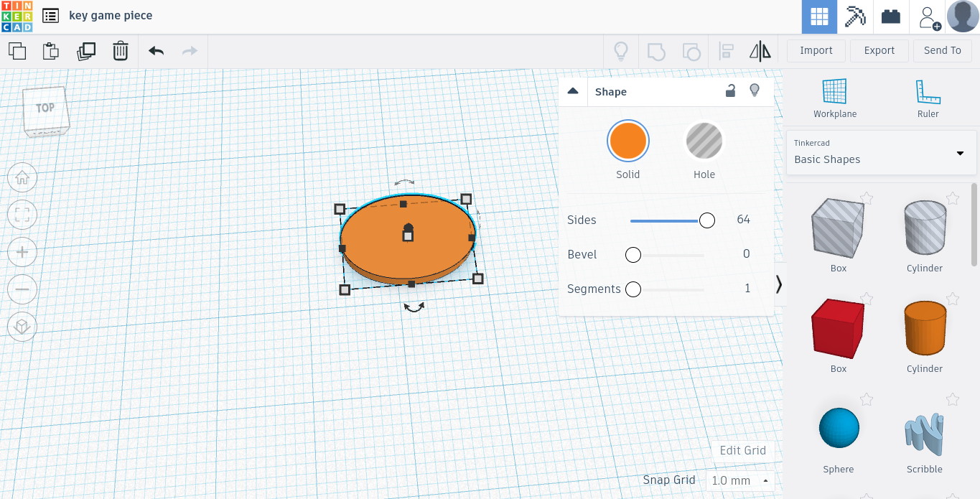The height and width of the screenshot is (499, 980).
Task: Click the shapes panel scrollbar
Action: tap(974, 224)
